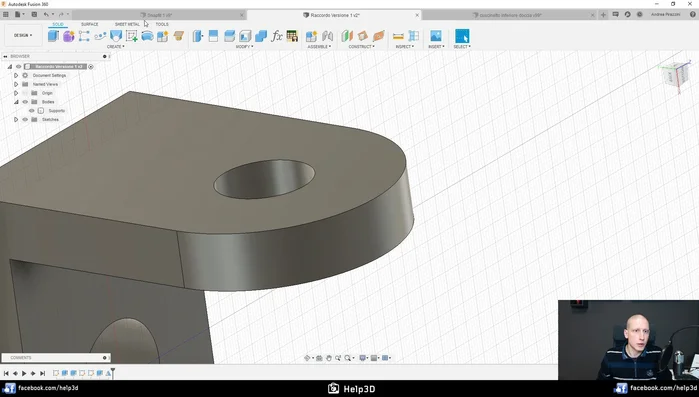
Task: Click the Look At icon in navigation bar
Action: coord(319,358)
